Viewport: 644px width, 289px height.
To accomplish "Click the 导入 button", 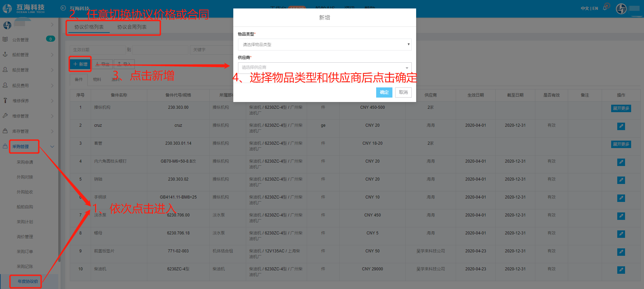I will point(124,64).
